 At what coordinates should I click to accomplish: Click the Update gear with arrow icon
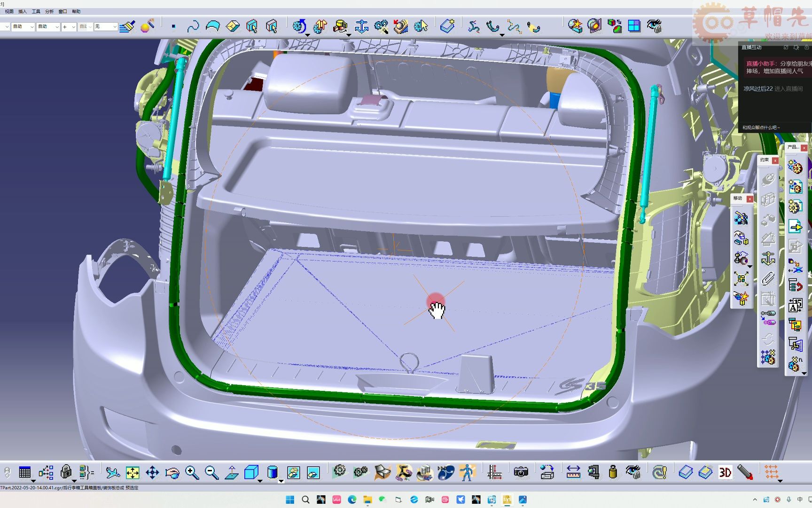[299, 26]
